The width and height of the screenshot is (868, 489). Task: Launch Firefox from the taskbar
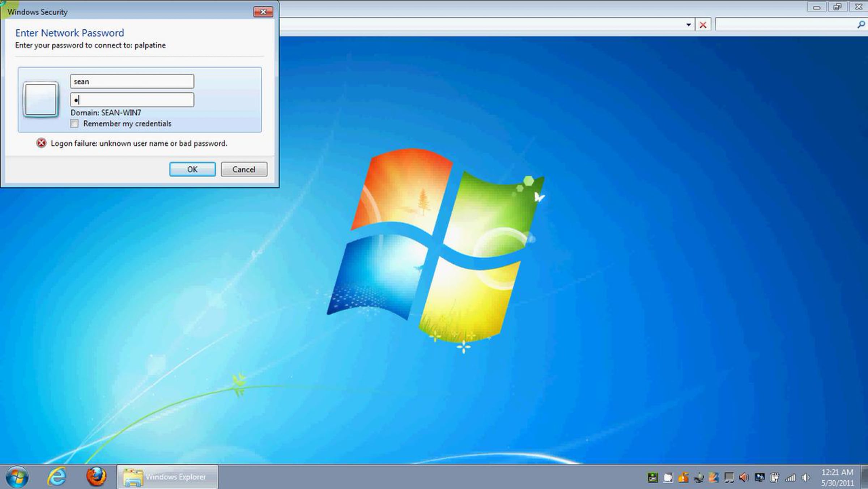(x=96, y=477)
